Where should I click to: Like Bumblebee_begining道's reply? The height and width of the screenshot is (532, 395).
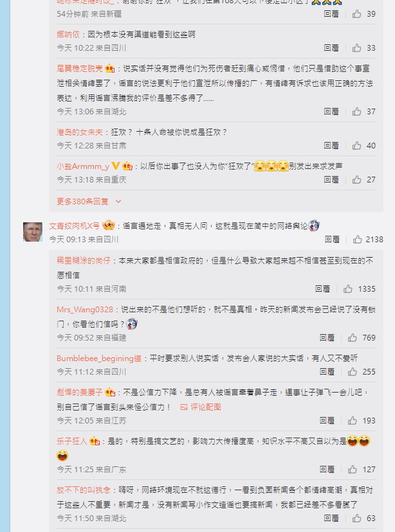[x=352, y=372]
